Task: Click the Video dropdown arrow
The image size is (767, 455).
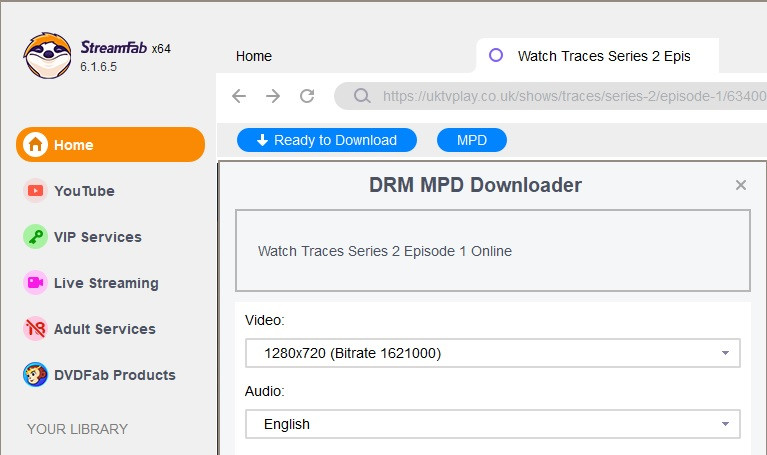Action: pyautogui.click(x=725, y=353)
